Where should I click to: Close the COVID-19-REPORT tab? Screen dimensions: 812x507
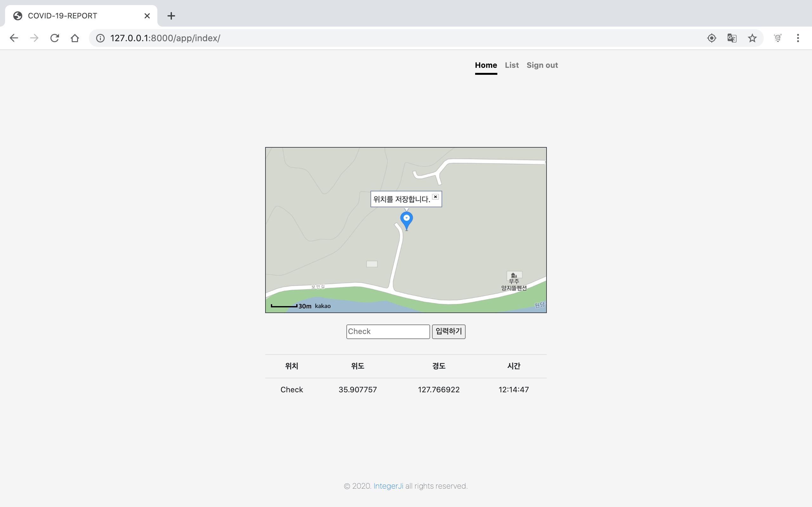(x=147, y=16)
